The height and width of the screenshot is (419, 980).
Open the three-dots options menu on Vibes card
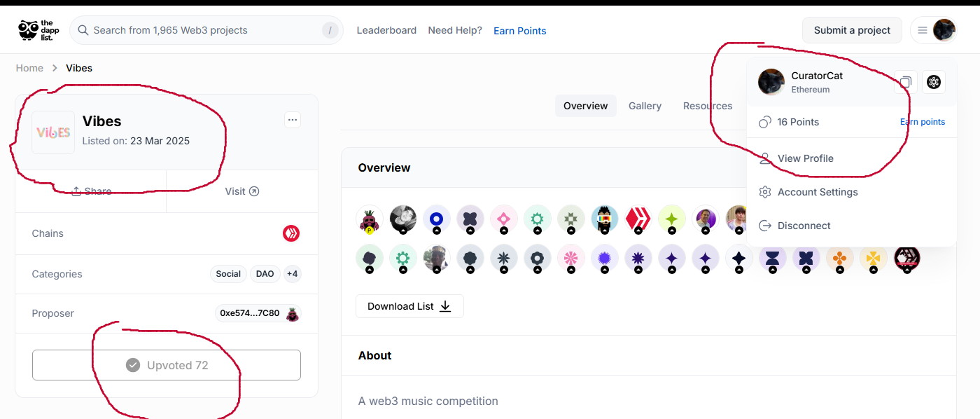[293, 120]
